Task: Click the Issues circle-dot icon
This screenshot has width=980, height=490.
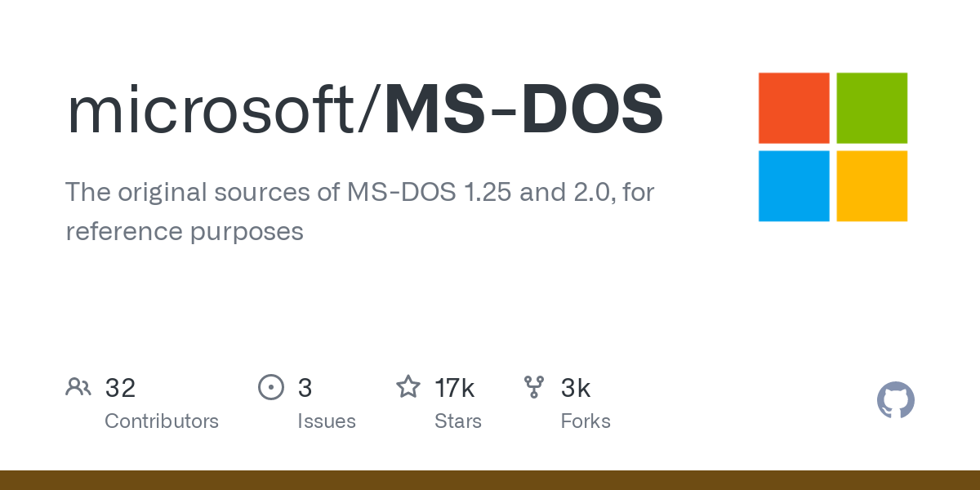Action: pos(271,387)
